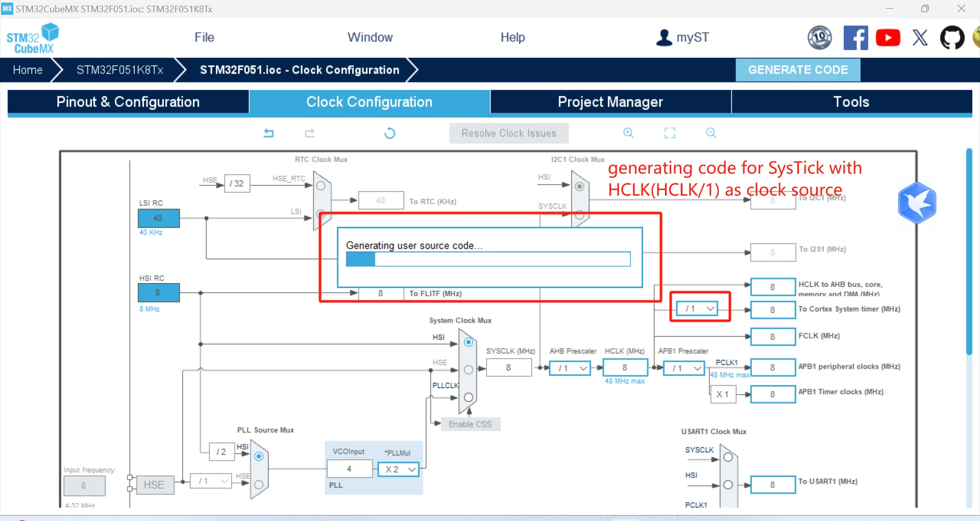Click the SYSCLK (MHz) value field
Screen dimensions: 980x521
click(508, 368)
